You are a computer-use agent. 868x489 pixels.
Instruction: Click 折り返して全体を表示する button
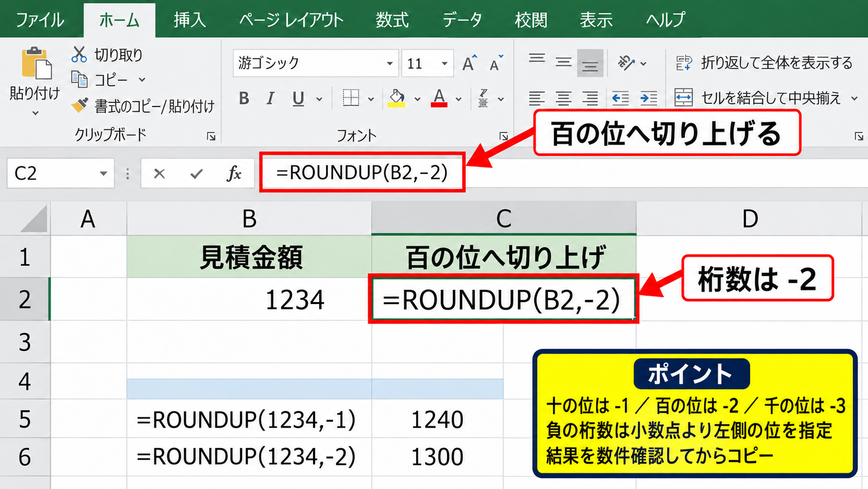pyautogui.click(x=764, y=63)
